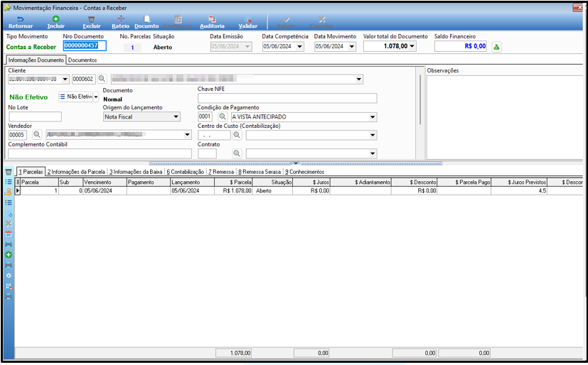
Task: Expand the Centro de Custo dropdown
Action: pyautogui.click(x=373, y=135)
